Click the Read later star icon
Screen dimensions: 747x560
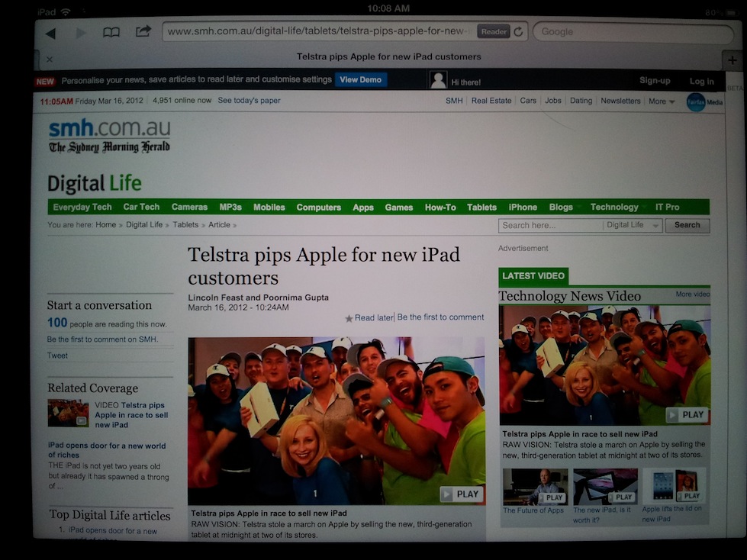pyautogui.click(x=349, y=318)
